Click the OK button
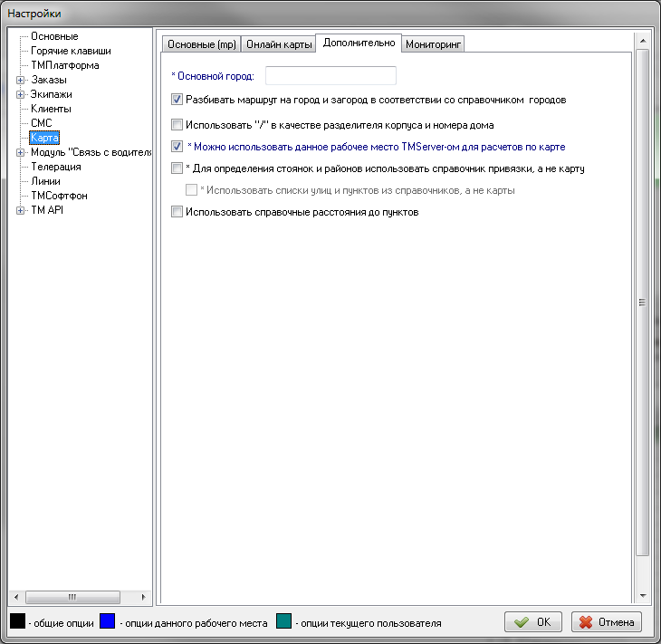This screenshot has width=661, height=644. click(x=533, y=622)
